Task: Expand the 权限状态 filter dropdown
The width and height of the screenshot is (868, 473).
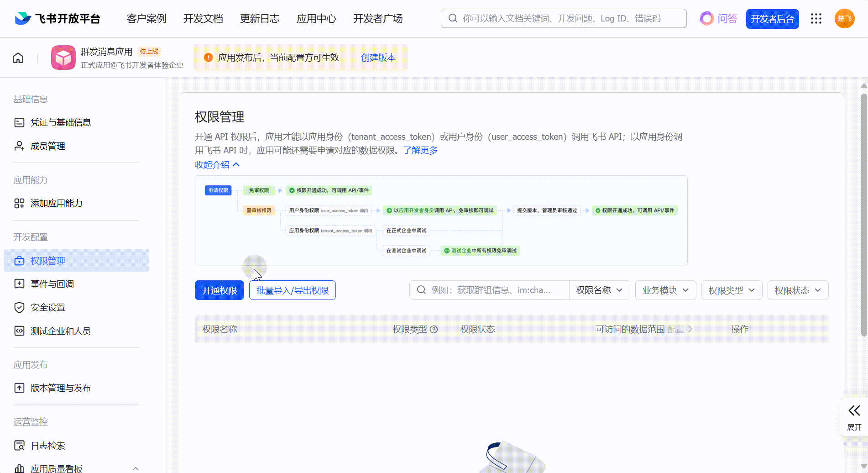Action: coord(798,290)
